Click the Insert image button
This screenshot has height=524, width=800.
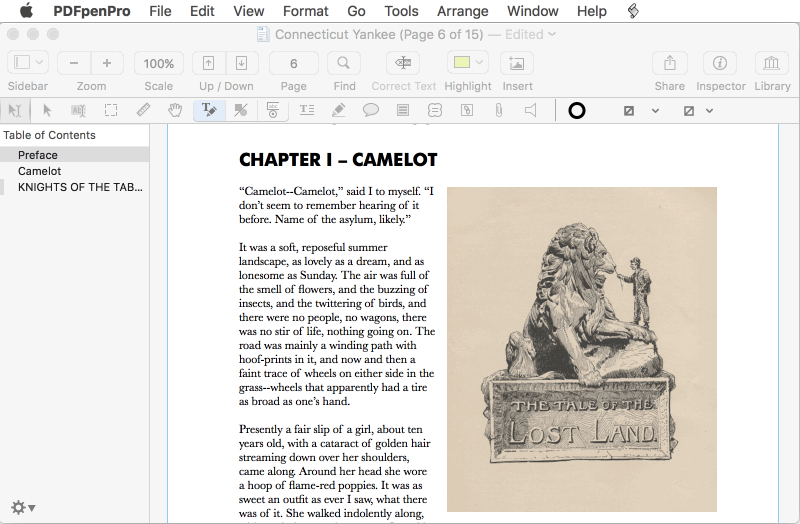pyautogui.click(x=517, y=63)
